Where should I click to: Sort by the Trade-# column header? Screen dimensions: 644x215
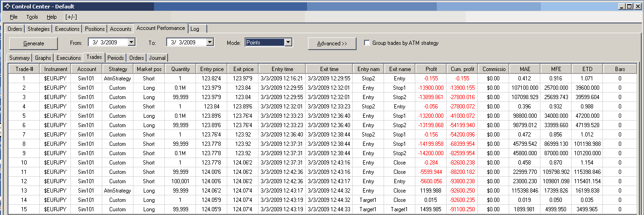tap(24, 69)
